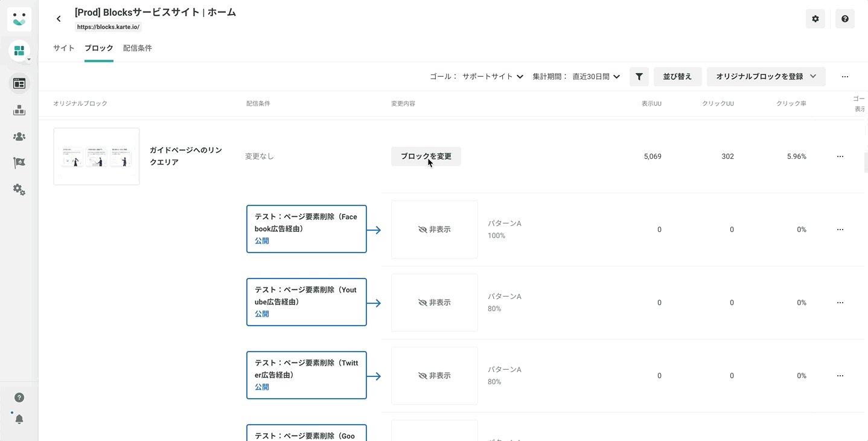Open the dashboard grid icon in sidebar
The width and height of the screenshot is (868, 441).
(x=19, y=51)
